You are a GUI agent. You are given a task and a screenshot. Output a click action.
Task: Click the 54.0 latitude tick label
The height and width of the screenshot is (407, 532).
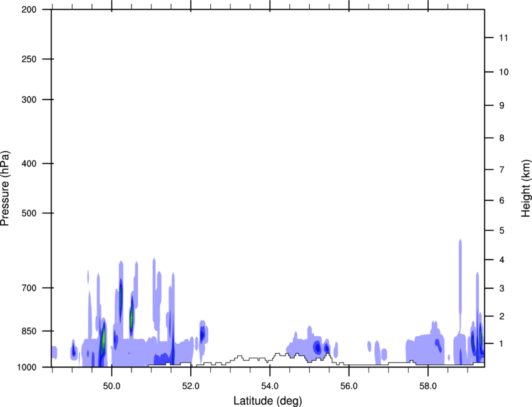pos(270,386)
